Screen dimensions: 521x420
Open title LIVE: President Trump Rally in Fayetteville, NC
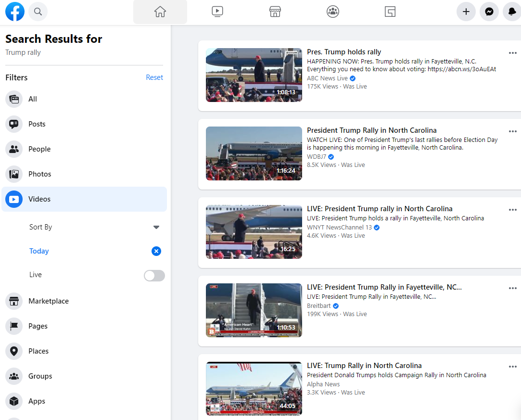tap(384, 287)
